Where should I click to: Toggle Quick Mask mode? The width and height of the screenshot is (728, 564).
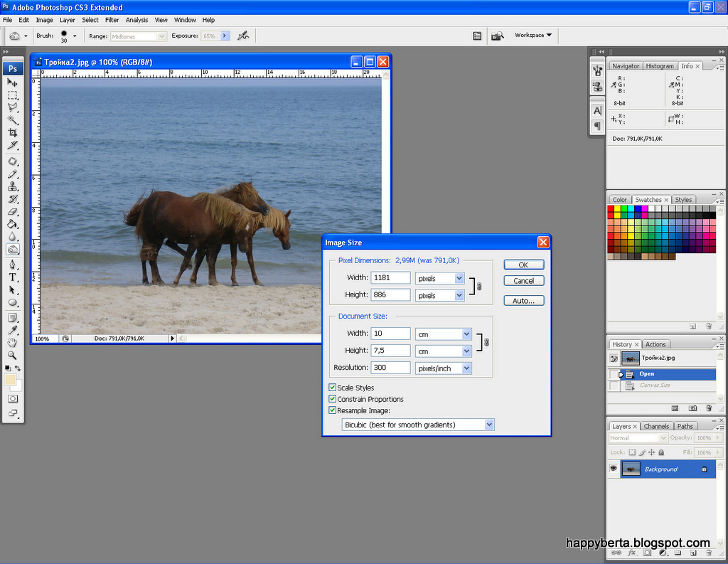[x=13, y=398]
